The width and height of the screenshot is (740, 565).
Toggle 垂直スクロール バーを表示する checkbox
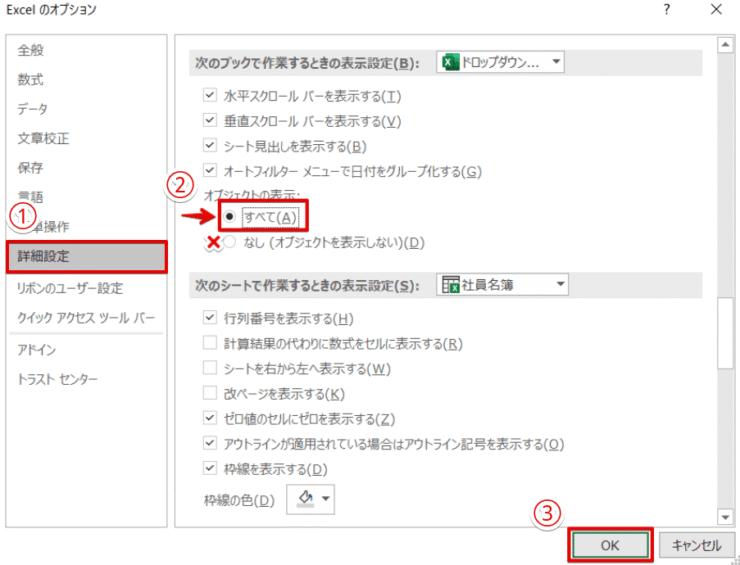coord(210,120)
